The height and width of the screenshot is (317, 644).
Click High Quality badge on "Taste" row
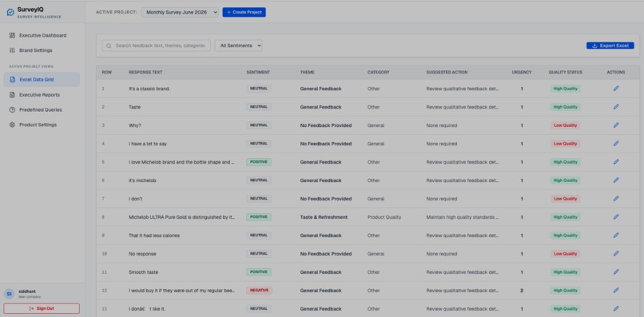coord(565,107)
